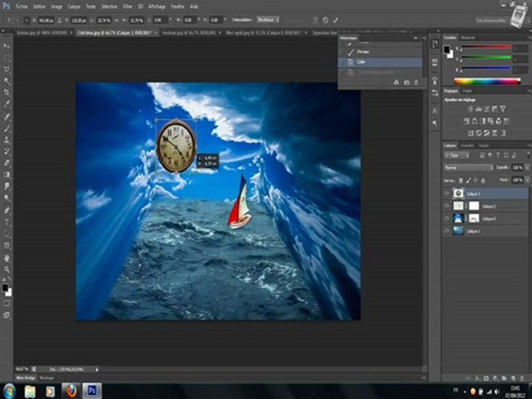Select the Spot Healing Brush tool
Image resolution: width=532 pixels, height=399 pixels.
pos(7,116)
